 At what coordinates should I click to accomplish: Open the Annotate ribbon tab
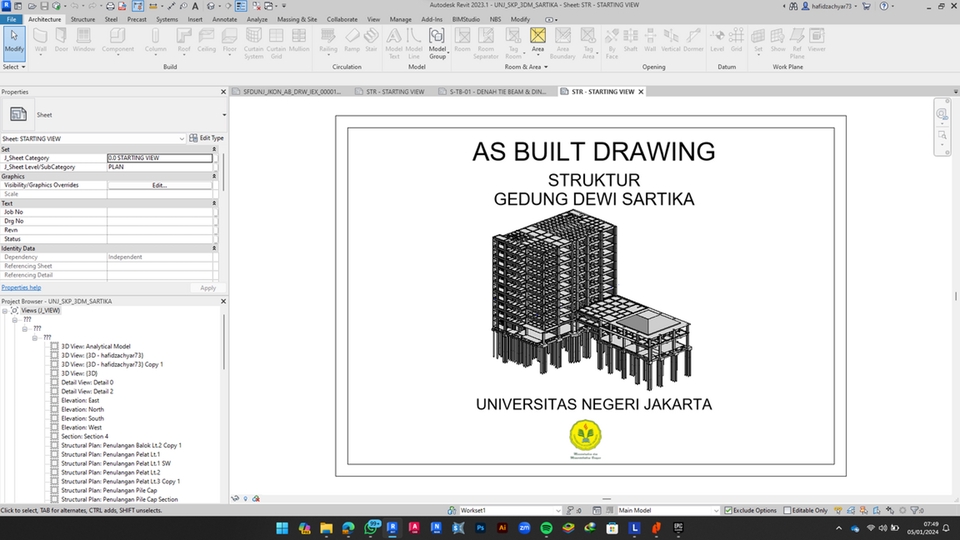tap(224, 19)
